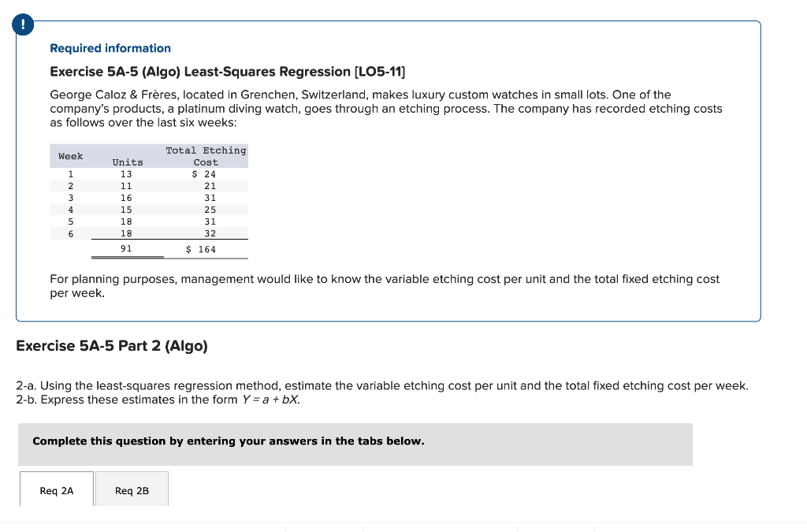Click the 'Week' column header
The width and height of the screenshot is (807, 532).
tap(70, 156)
